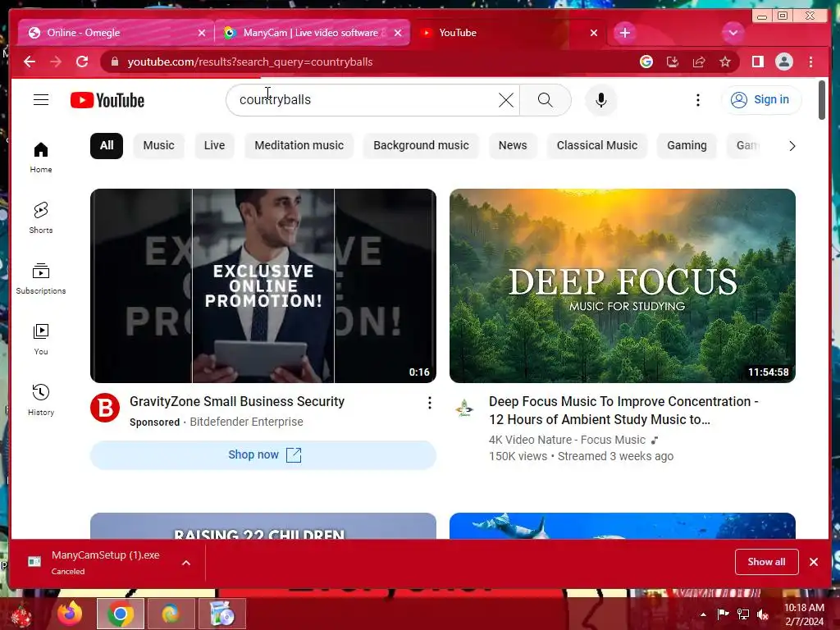Bookmark this page with star icon
This screenshot has width=840, height=630.
(x=725, y=62)
